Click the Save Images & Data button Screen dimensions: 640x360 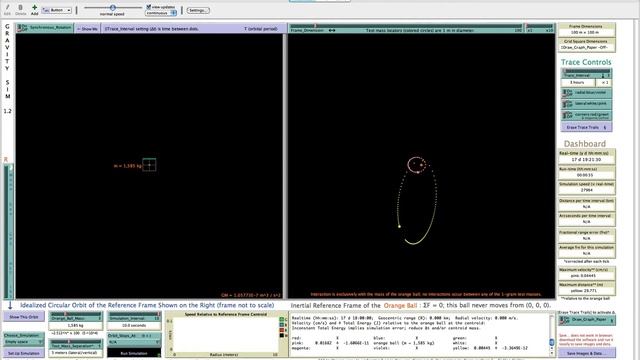[587, 353]
